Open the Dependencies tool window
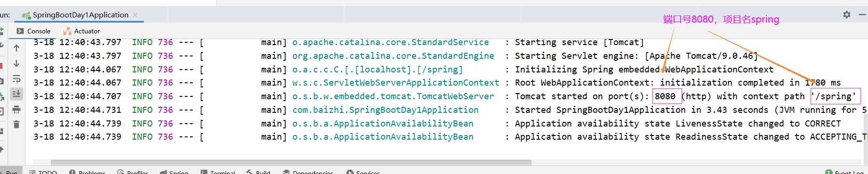The width and height of the screenshot is (868, 174). click(x=308, y=172)
